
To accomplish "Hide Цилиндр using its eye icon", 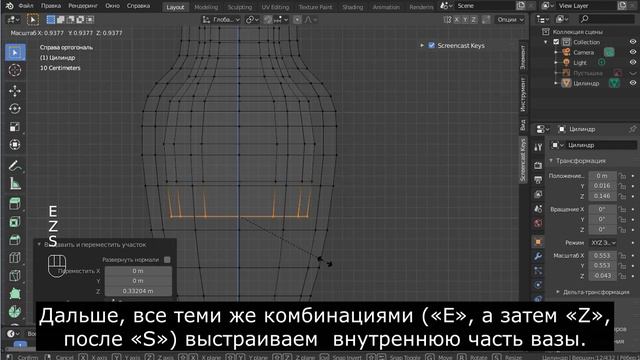I will (632, 83).
